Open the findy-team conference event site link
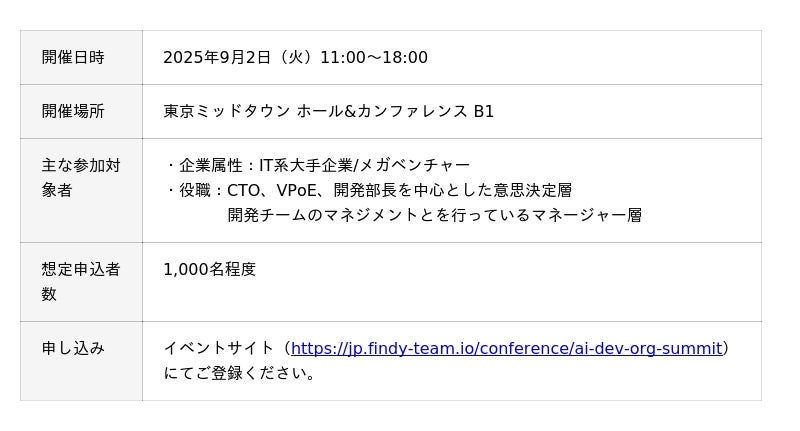The height and width of the screenshot is (431, 800). tap(506, 348)
